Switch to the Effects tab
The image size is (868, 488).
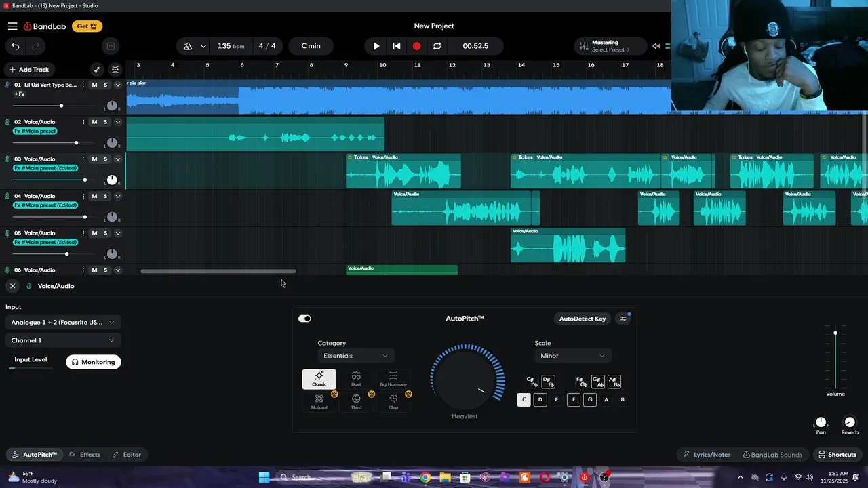click(84, 455)
